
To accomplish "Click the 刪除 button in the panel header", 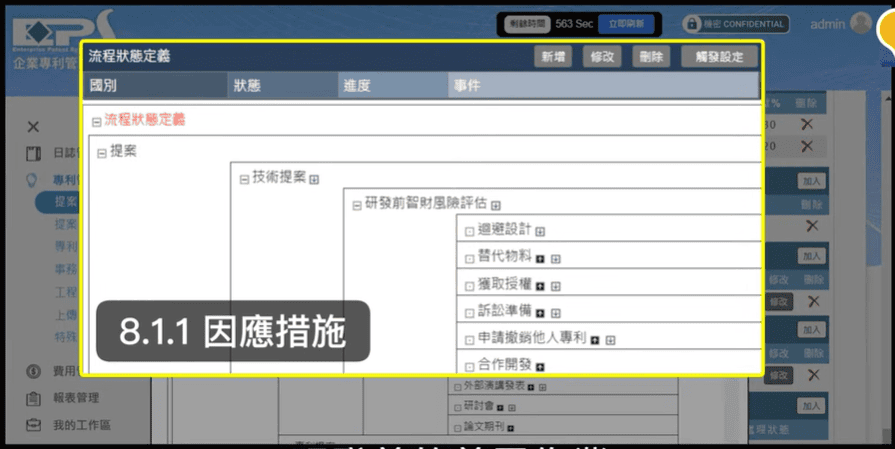I will coord(652,57).
